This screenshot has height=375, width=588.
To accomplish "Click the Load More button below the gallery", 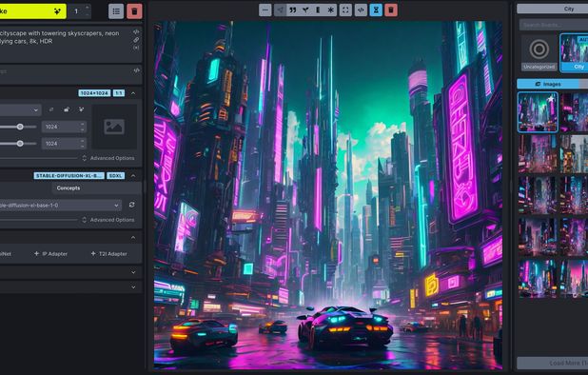I will [553, 363].
